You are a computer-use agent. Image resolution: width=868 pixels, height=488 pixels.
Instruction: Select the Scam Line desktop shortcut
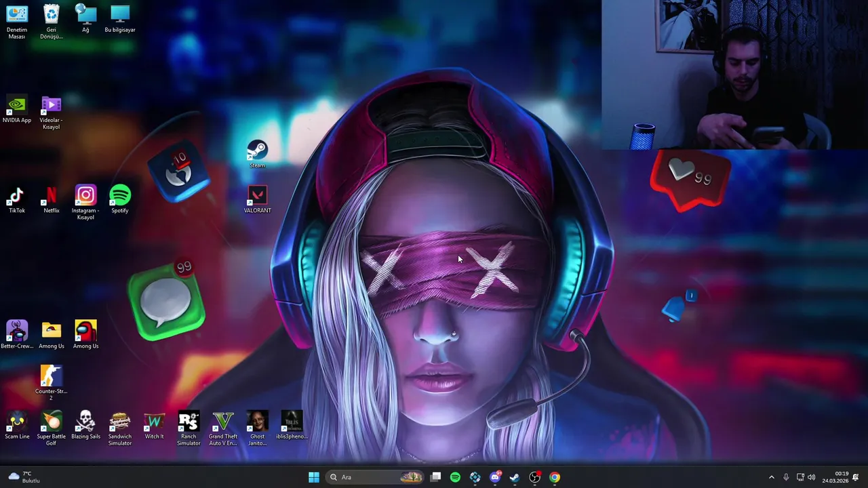coord(17,426)
